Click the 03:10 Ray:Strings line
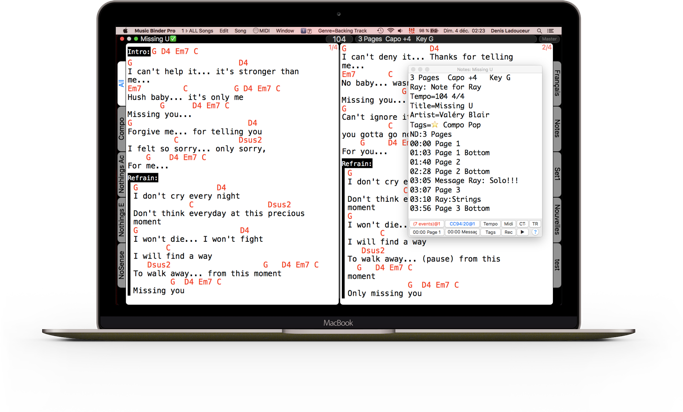Image resolution: width=683 pixels, height=412 pixels. 445,199
